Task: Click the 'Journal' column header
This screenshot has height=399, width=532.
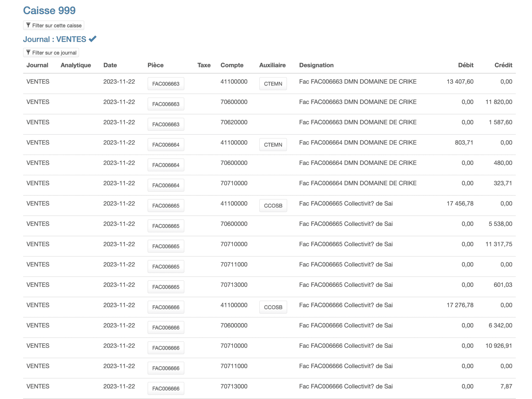Action: (37, 65)
